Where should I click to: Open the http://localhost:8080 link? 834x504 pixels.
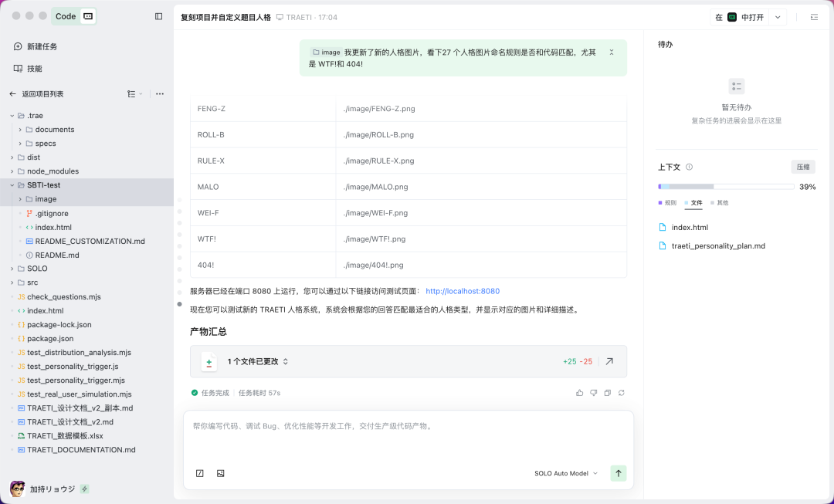point(463,291)
